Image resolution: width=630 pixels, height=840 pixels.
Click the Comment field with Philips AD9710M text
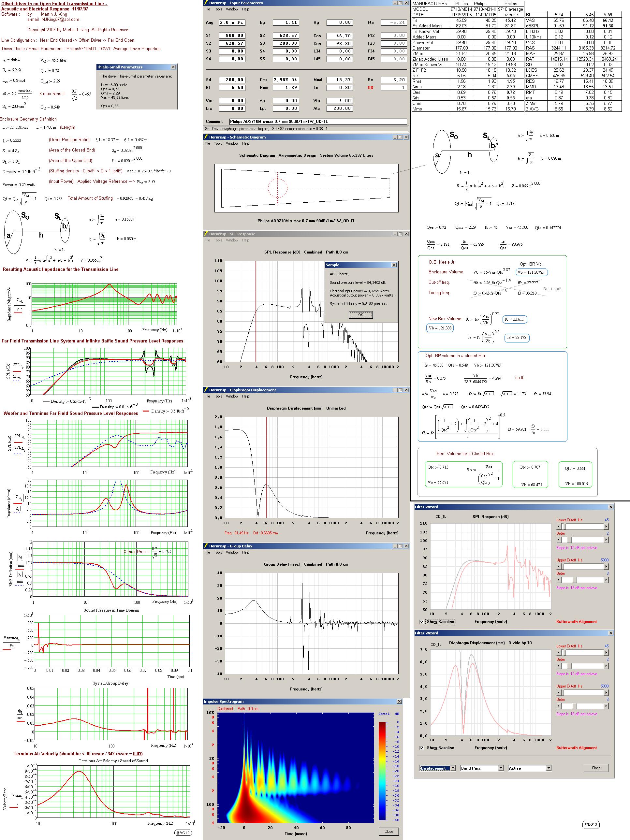click(318, 122)
